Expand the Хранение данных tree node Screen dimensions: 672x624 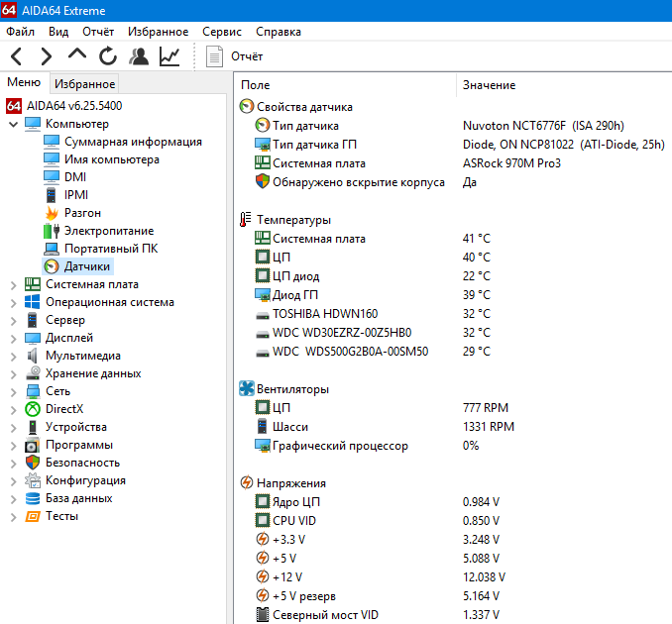13,373
